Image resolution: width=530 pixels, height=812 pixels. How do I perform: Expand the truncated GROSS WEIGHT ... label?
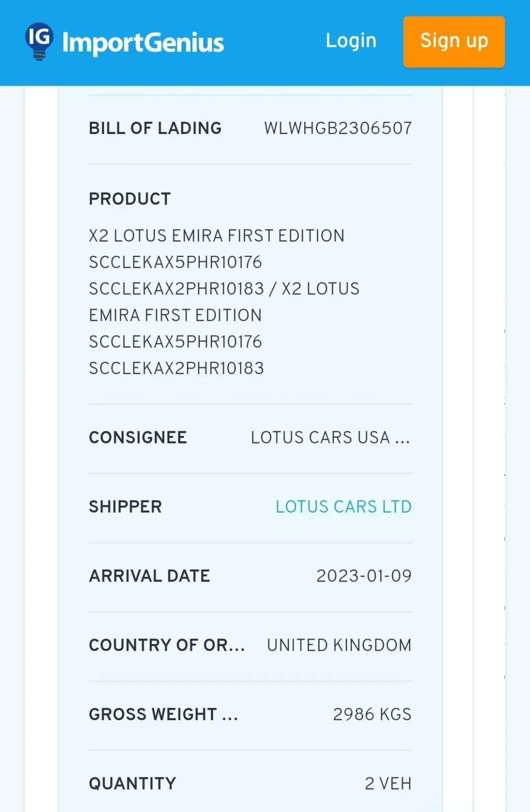pyautogui.click(x=163, y=714)
